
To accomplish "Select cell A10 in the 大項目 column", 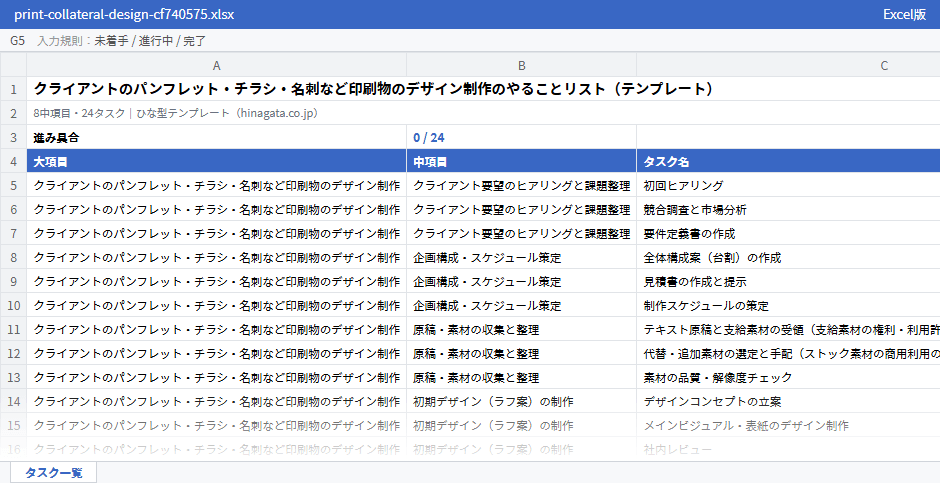I will [216, 305].
